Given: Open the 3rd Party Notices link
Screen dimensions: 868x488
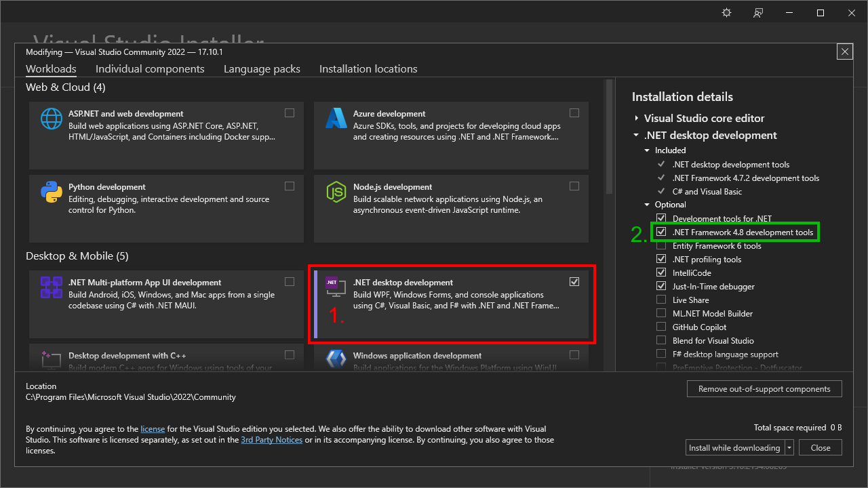Looking at the screenshot, I should point(272,440).
